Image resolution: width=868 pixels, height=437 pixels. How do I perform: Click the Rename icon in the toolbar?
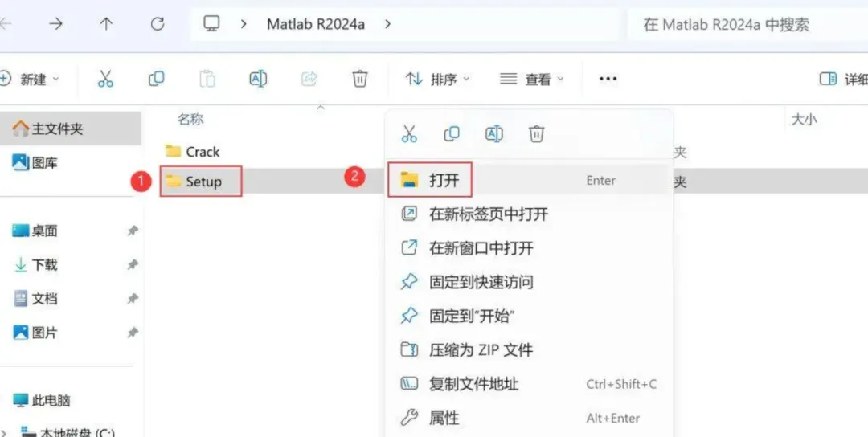(x=259, y=79)
